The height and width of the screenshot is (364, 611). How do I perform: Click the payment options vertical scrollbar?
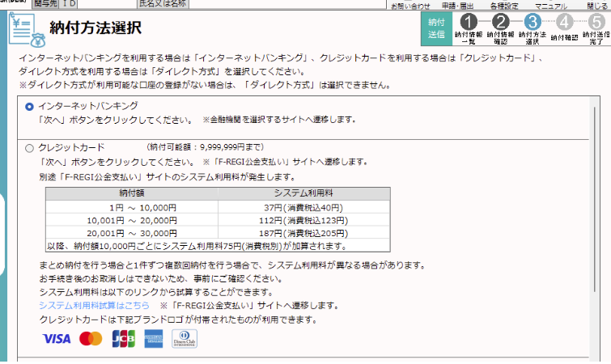pyautogui.click(x=597, y=226)
